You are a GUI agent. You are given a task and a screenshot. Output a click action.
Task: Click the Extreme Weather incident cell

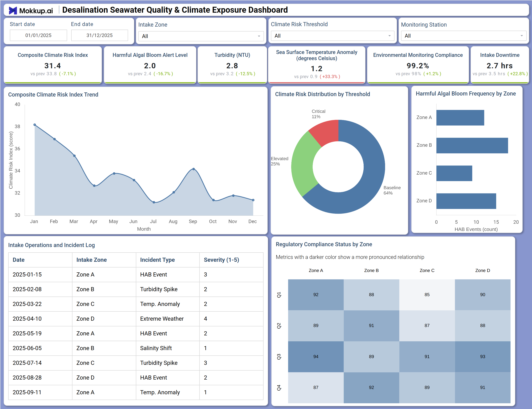click(x=168, y=319)
